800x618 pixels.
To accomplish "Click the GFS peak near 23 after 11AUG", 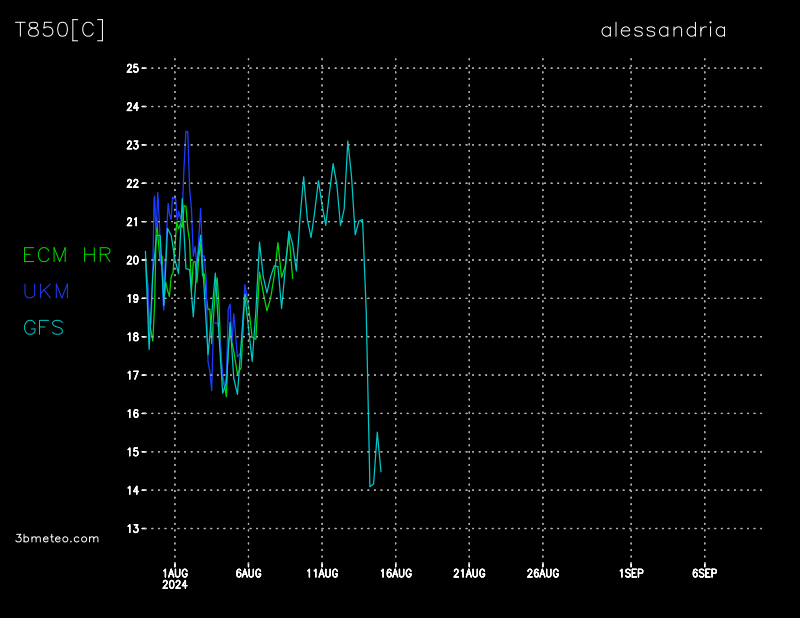I will click(348, 142).
